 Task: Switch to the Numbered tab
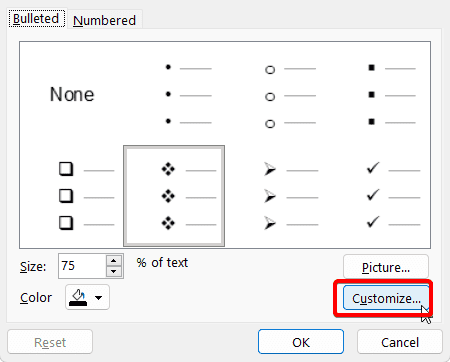coord(105,20)
